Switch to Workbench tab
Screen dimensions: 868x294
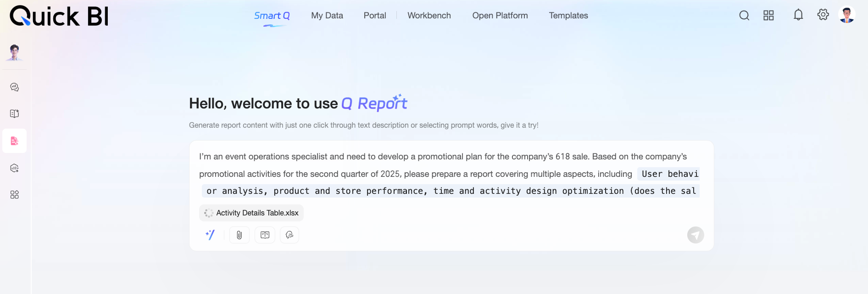click(429, 16)
